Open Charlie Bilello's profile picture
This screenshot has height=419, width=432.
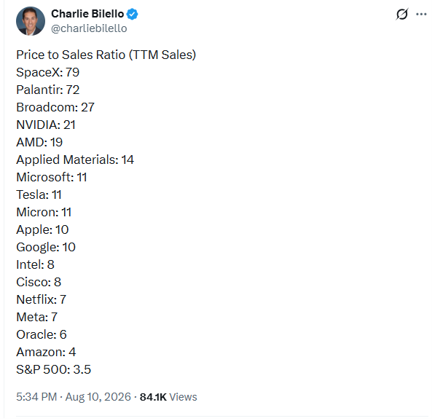tap(30, 21)
